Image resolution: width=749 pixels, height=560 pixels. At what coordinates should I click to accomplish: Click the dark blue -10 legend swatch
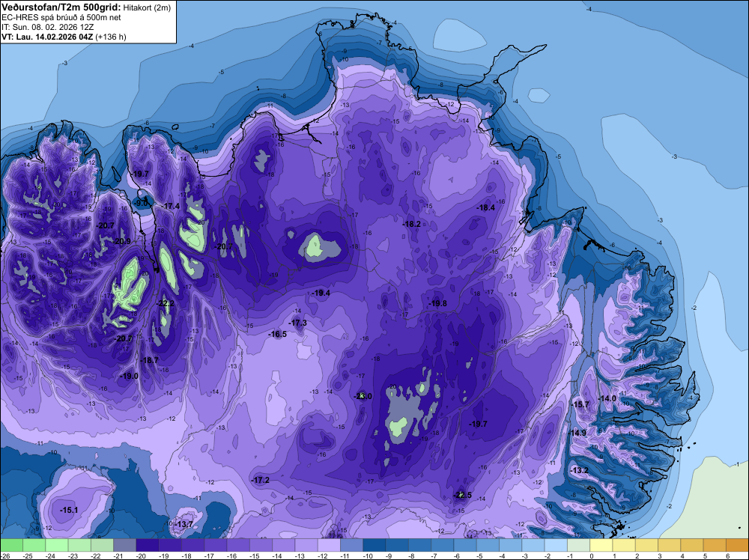[374, 545]
